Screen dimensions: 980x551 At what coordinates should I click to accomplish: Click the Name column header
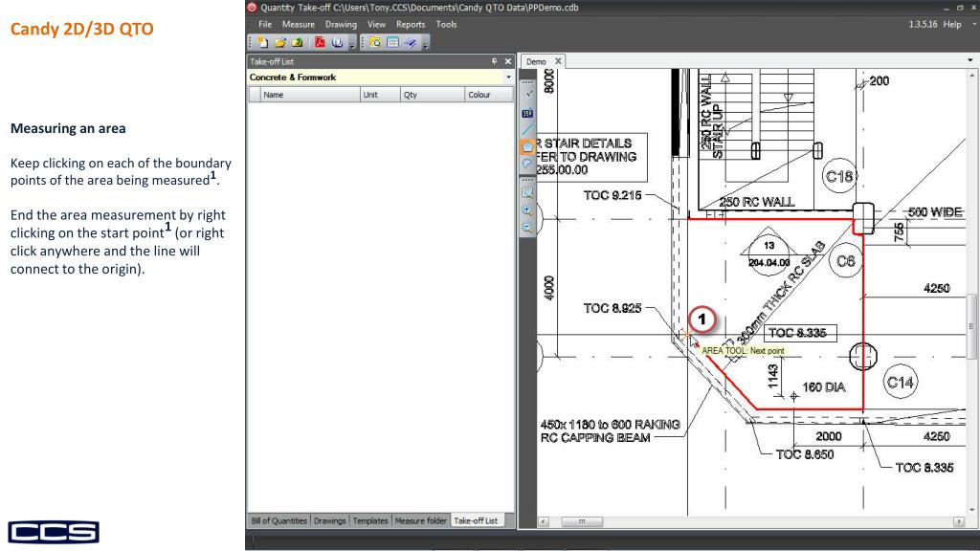pyautogui.click(x=310, y=95)
